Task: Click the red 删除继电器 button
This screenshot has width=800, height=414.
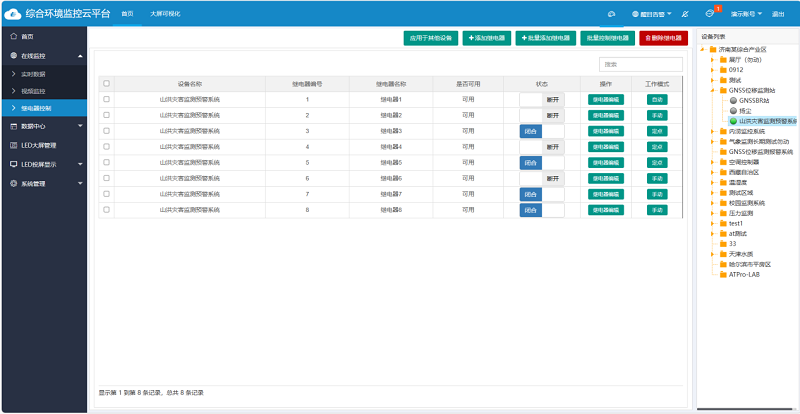Action: coord(663,38)
